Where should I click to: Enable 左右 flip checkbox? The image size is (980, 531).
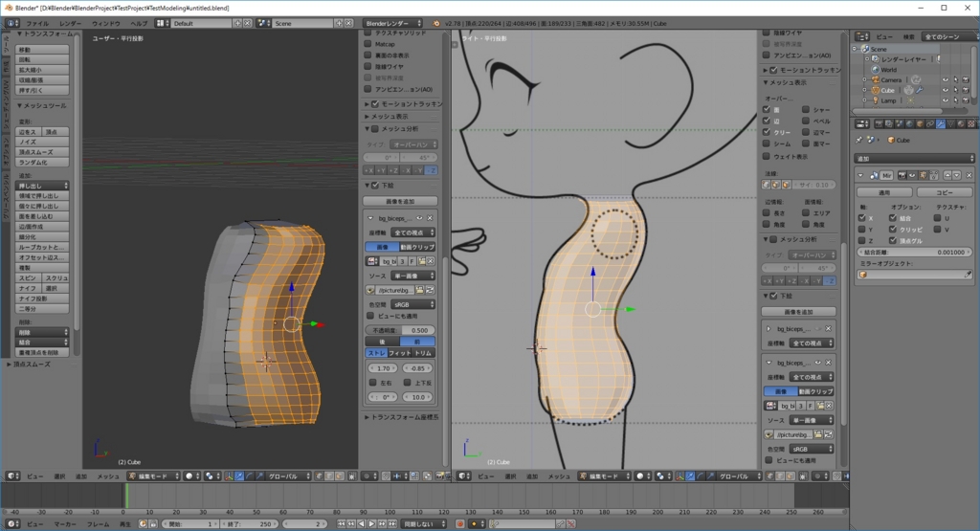373,383
